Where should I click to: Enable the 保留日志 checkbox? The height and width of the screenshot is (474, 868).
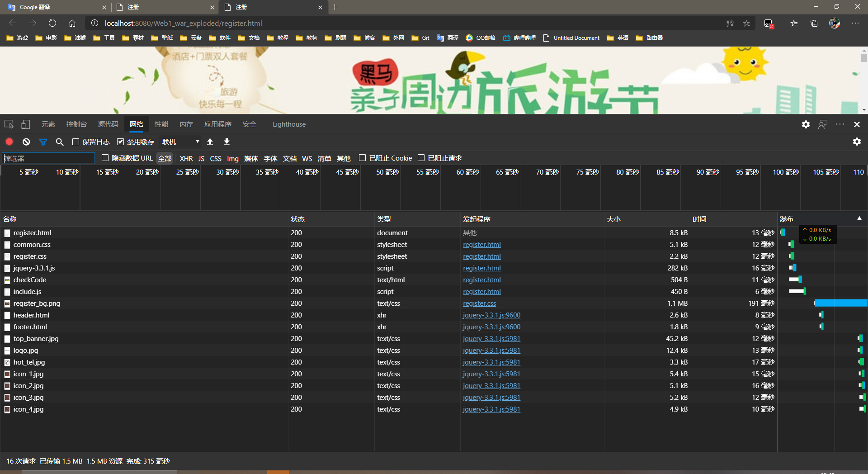click(x=75, y=142)
